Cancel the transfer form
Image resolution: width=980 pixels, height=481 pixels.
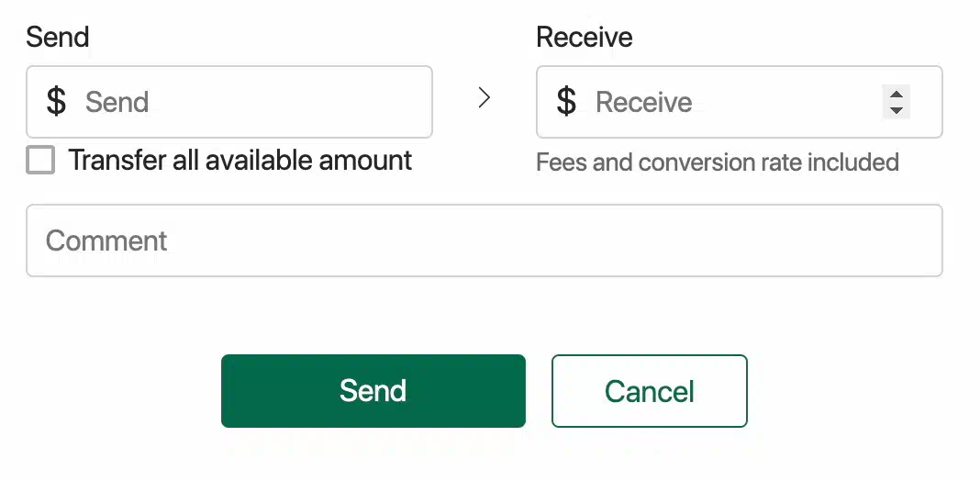pyautogui.click(x=650, y=391)
